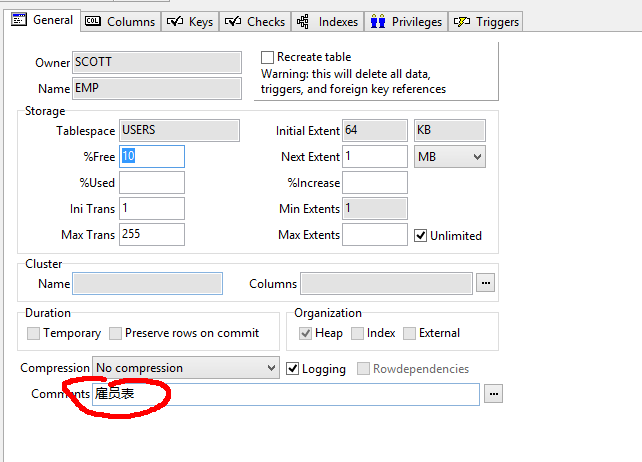Toggle the Logging checkbox
The height and width of the screenshot is (462, 642).
tap(293, 369)
